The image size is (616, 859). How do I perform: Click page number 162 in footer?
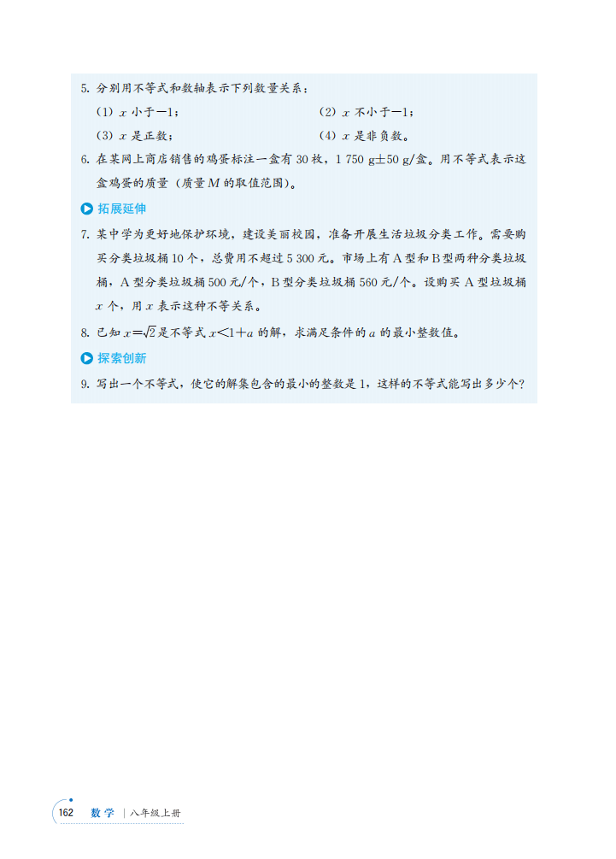[66, 813]
